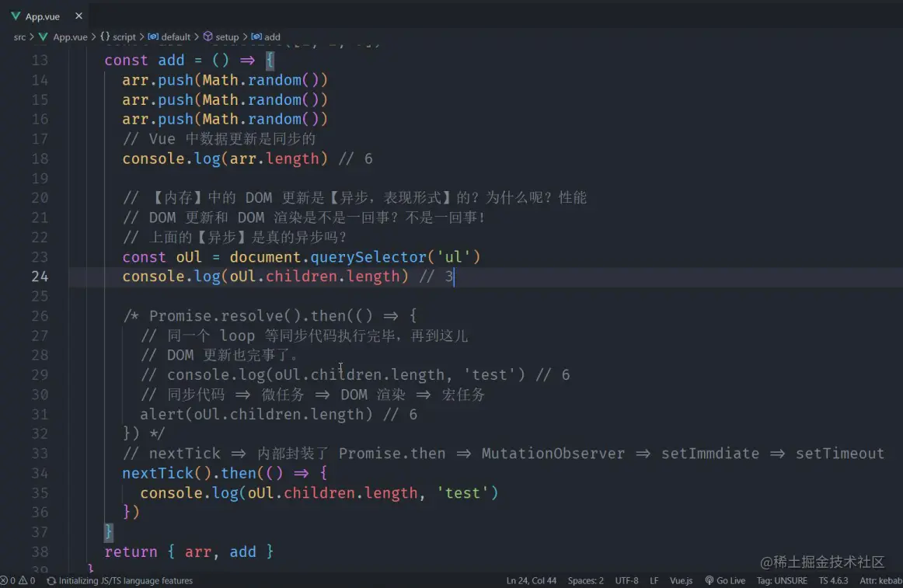Place cursor on 'const add' declaration
This screenshot has width=903, height=588.
click(144, 61)
